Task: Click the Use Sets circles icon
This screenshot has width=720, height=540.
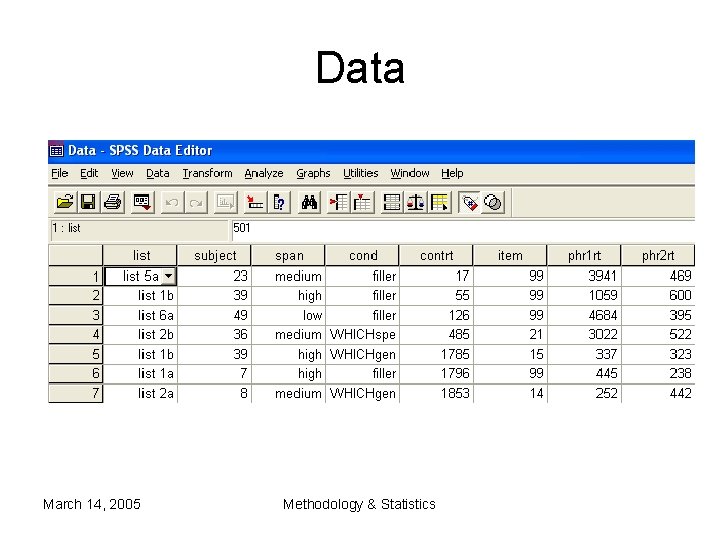Action: pos(493,202)
